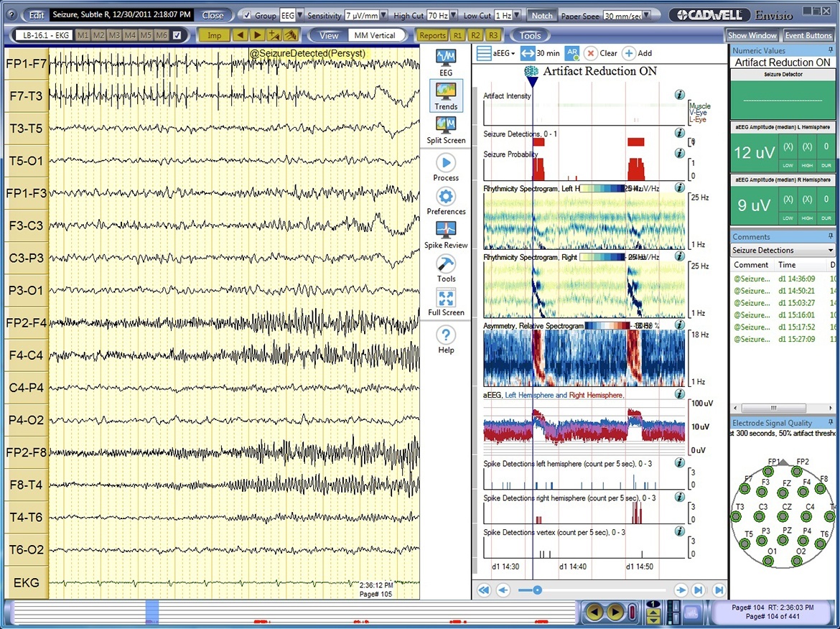The image size is (840, 629).
Task: Toggle montage M1 button
Action: (83, 35)
